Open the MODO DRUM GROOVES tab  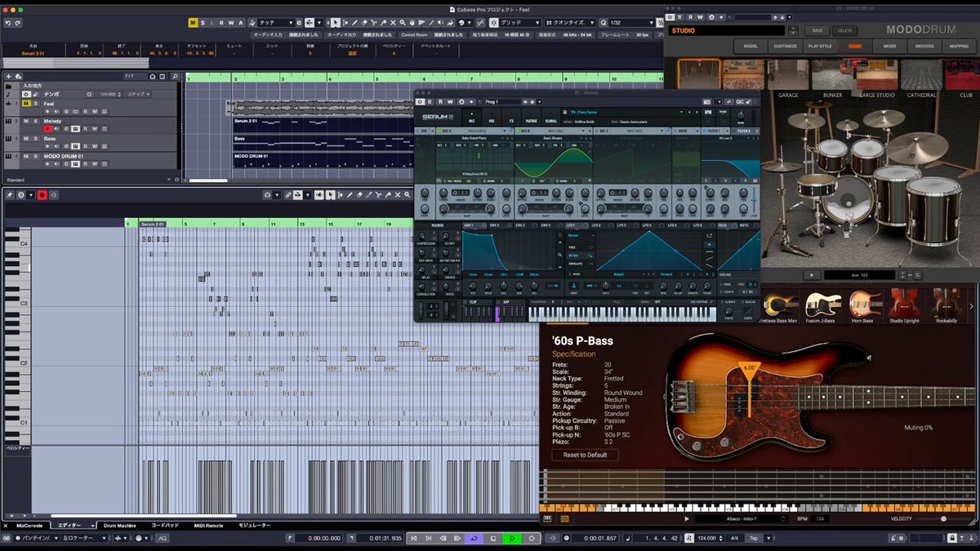(924, 47)
